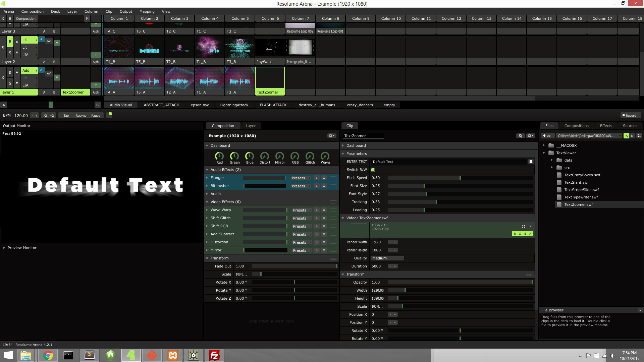
Task: Click the Record button
Action: (x=630, y=115)
